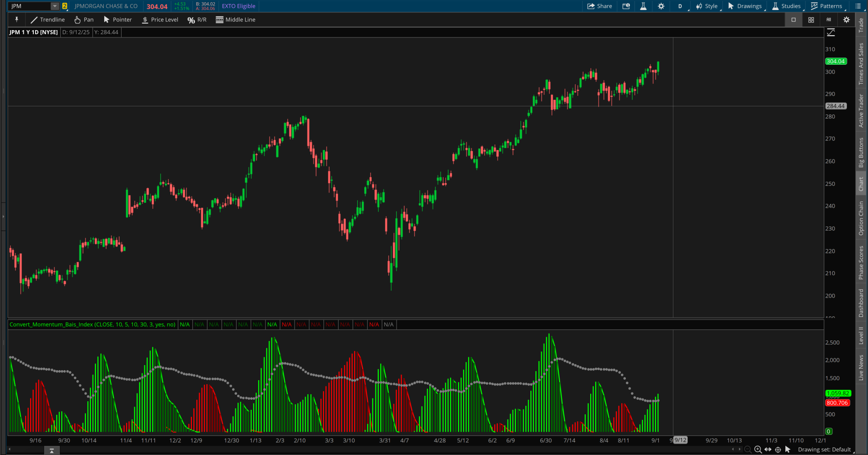Screen dimensions: 868x455
Task: Open the JPM symbol dropdown
Action: (55, 6)
